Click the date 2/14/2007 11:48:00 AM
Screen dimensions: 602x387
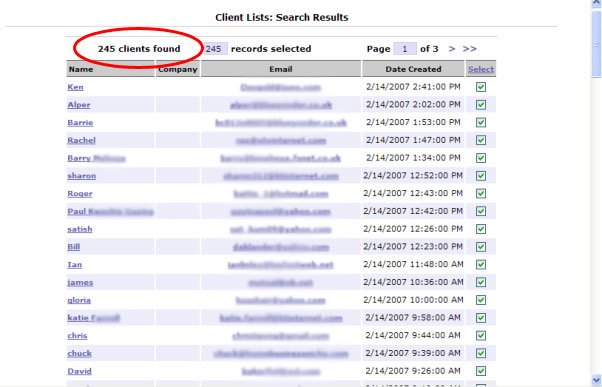[413, 264]
